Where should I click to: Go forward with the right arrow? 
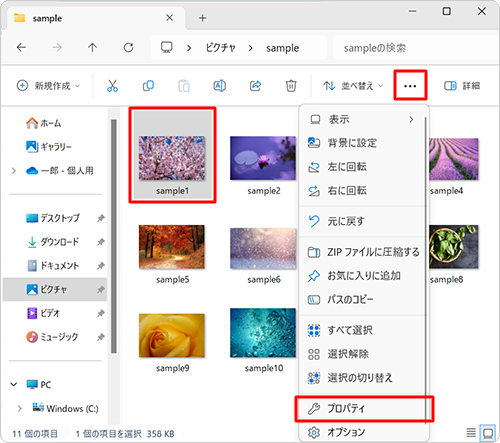pos(57,48)
